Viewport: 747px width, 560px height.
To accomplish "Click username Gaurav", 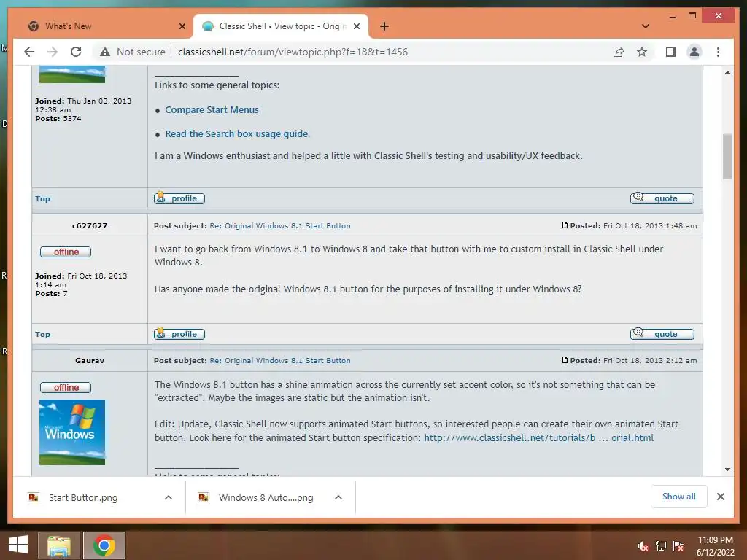I will click(90, 360).
